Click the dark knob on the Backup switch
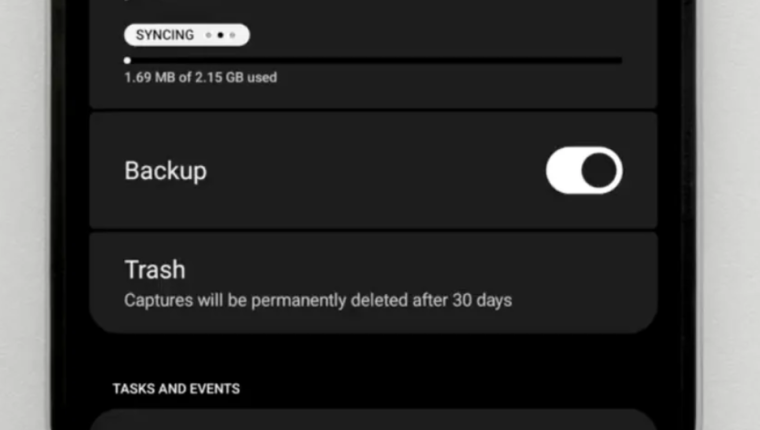The height and width of the screenshot is (430, 760). click(x=599, y=171)
